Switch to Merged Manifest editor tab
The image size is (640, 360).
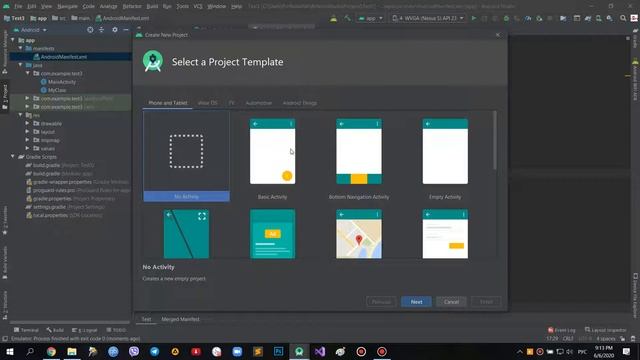(180, 319)
